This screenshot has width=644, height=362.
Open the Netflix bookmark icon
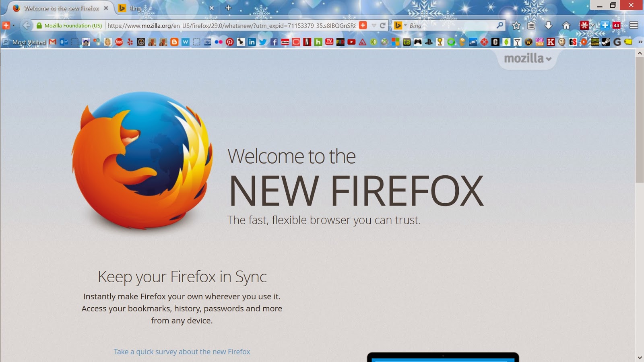pyautogui.click(x=307, y=42)
